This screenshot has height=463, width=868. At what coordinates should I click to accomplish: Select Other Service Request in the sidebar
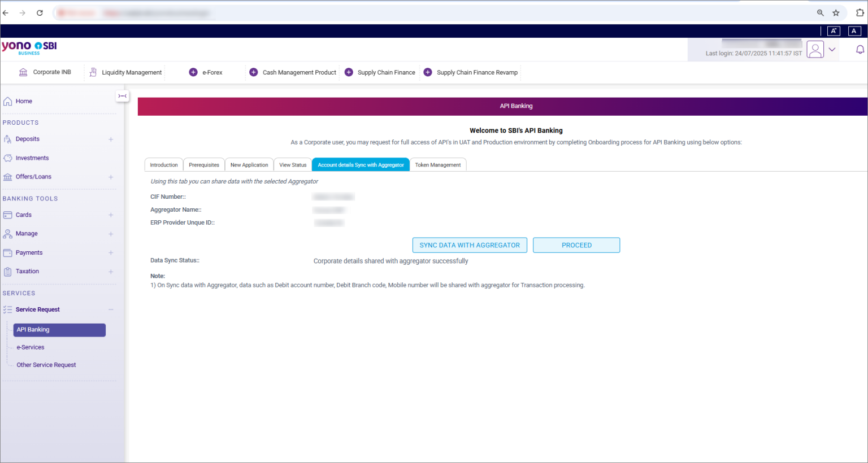[46, 365]
